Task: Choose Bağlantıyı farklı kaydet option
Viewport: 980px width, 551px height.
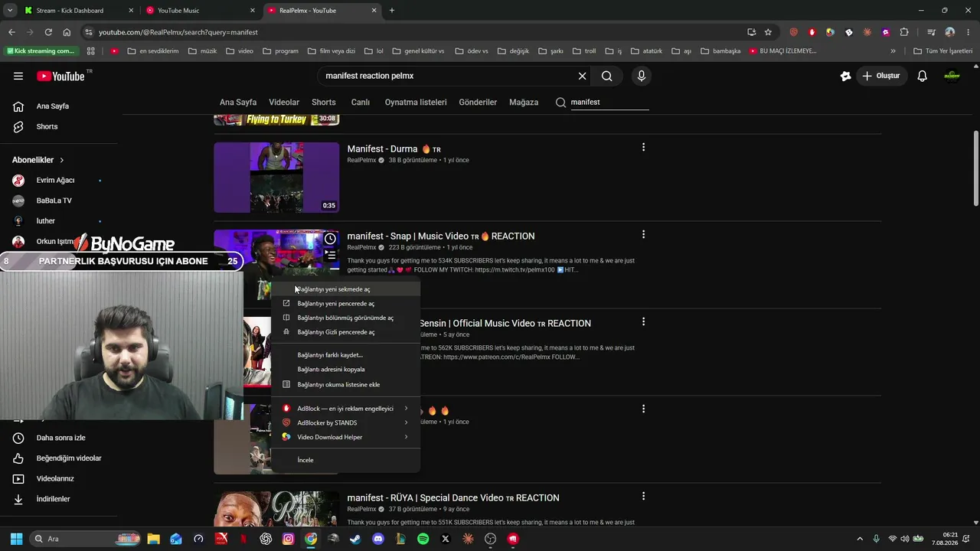Action: pos(345,355)
